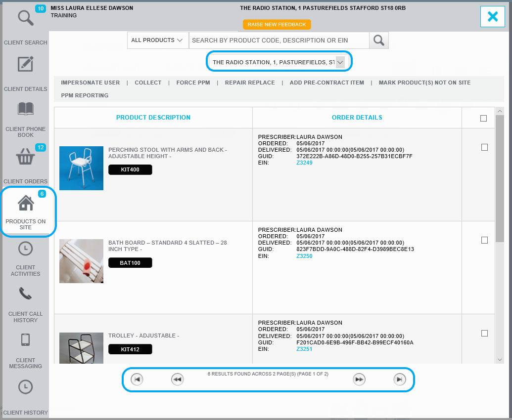Select Force PPM menu option
The image size is (512, 420).
(193, 83)
